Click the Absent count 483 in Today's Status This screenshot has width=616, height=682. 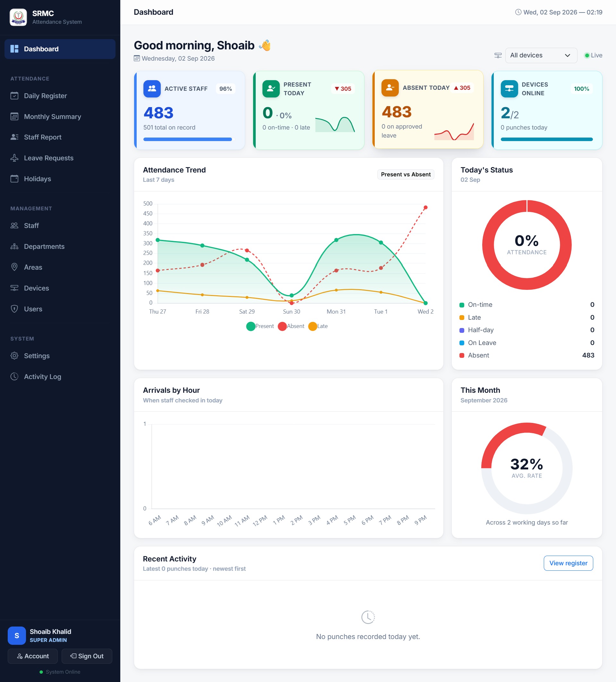tap(588, 355)
